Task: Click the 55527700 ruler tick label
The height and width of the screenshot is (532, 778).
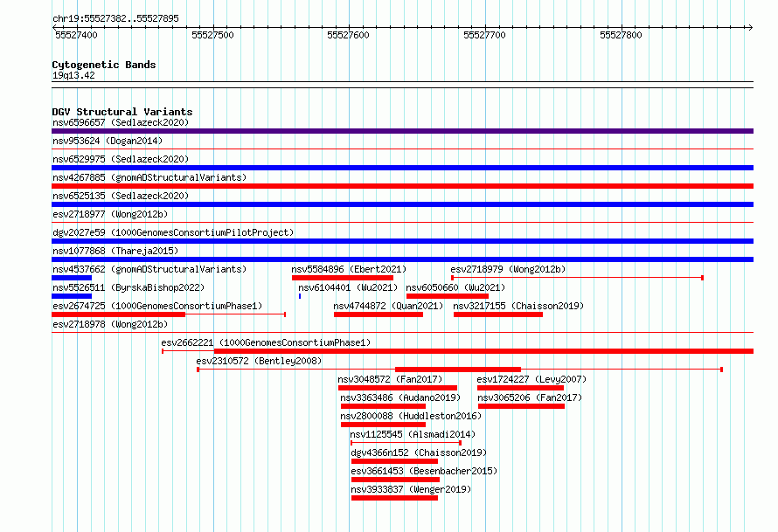Action: pos(484,35)
